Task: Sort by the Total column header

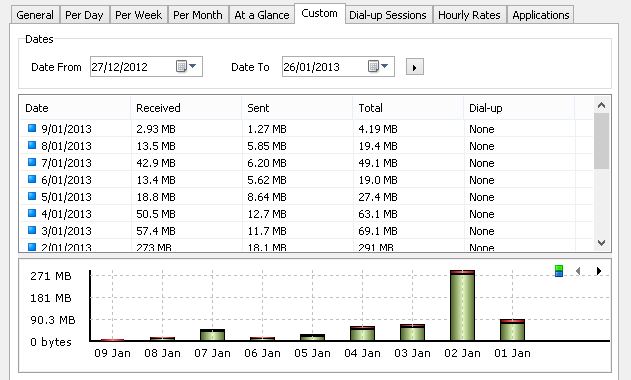Action: 408,108
